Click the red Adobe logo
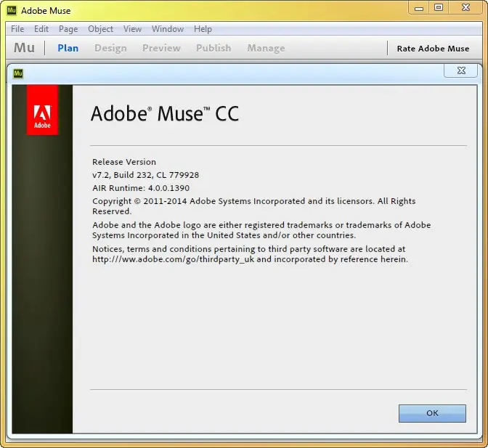Viewport: 488px width, 448px height. [x=42, y=110]
